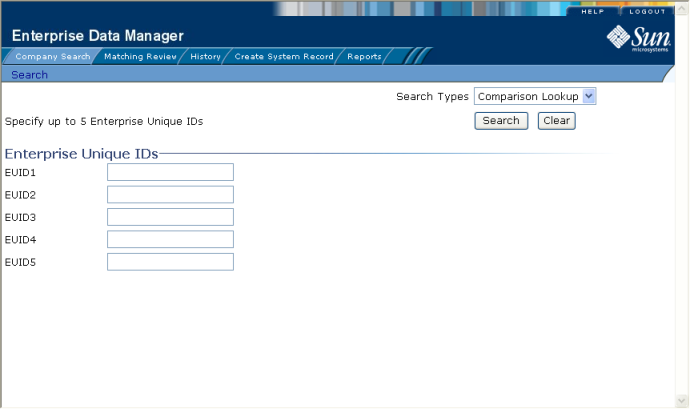This screenshot has height=409, width=690.
Task: Open the Company Search tab
Action: [52, 56]
